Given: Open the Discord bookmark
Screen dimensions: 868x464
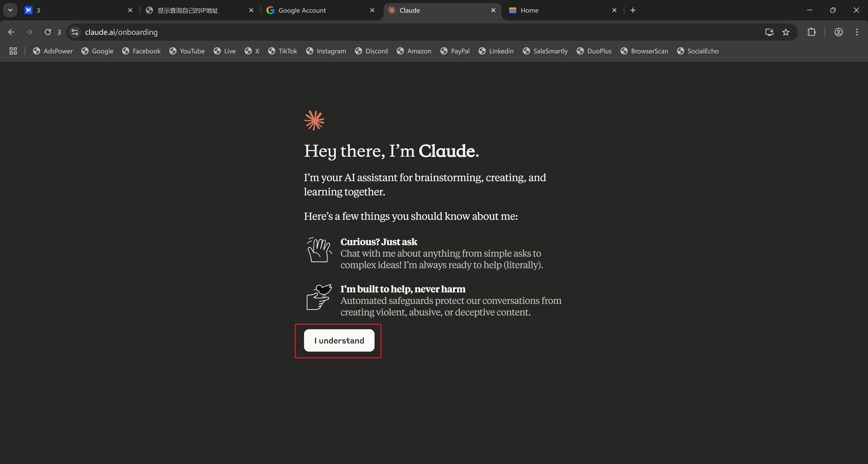Looking at the screenshot, I should pyautogui.click(x=371, y=51).
